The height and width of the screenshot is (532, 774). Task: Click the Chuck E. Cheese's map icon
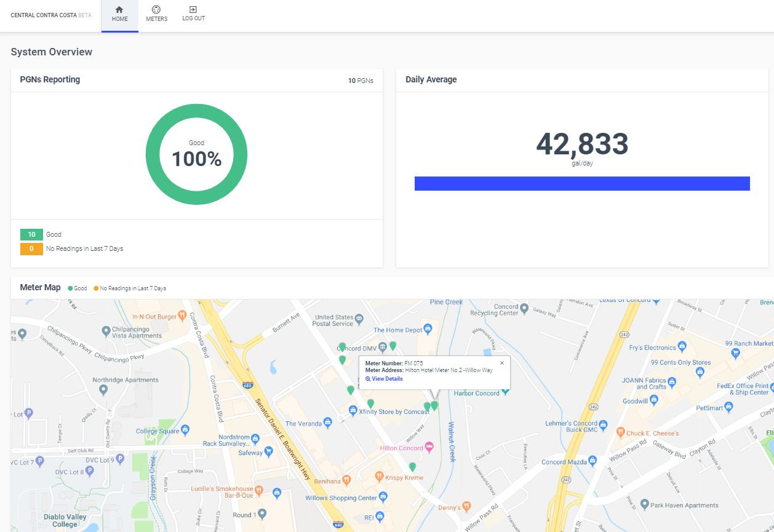tap(621, 432)
